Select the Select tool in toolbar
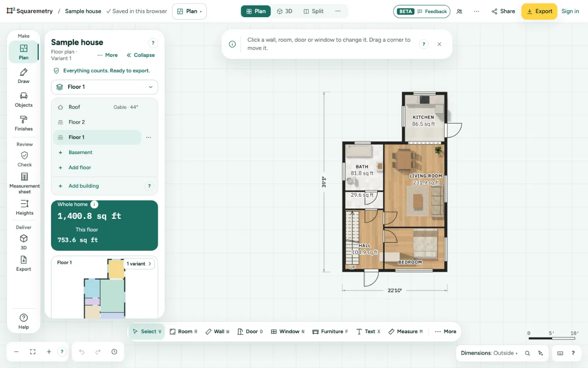This screenshot has height=368, width=588. (x=147, y=332)
